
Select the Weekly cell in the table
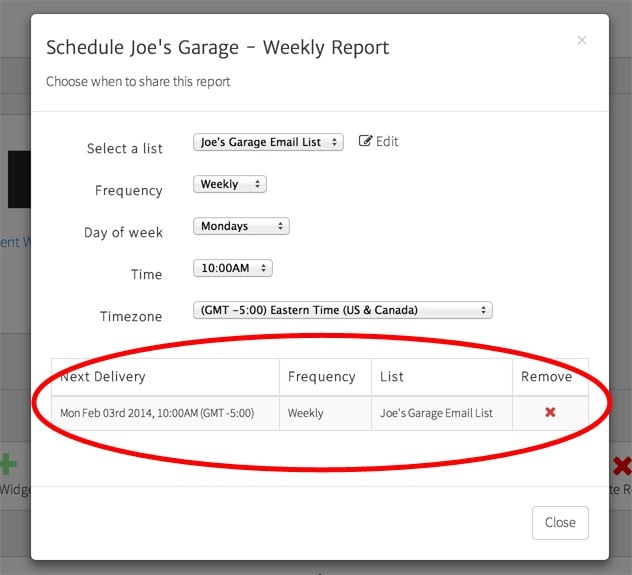[x=325, y=413]
